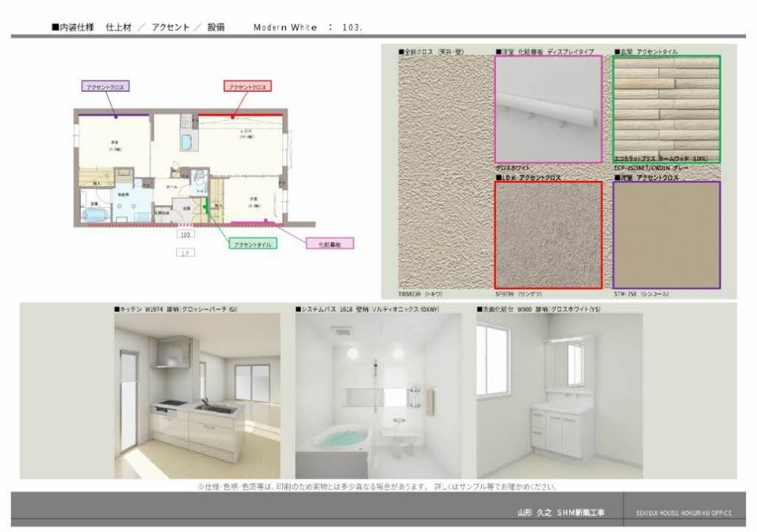Click the 103 room number box

pyautogui.click(x=186, y=234)
